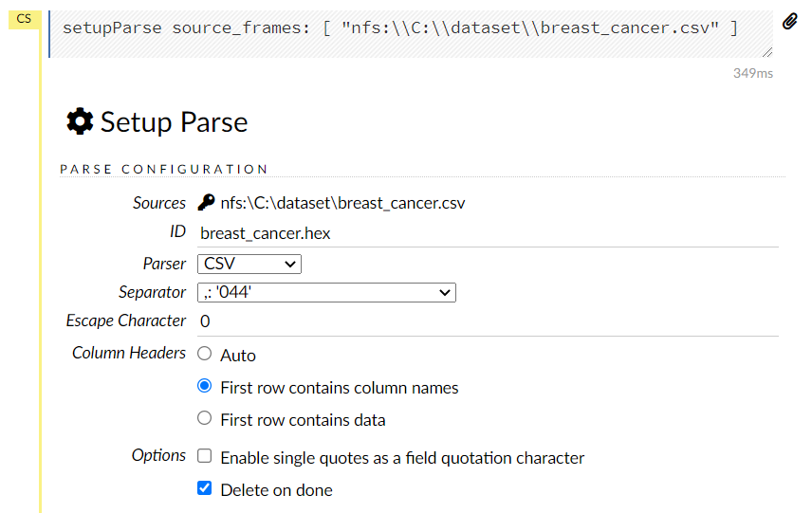
Task: Uncheck the Delete on done checkbox
Action: tap(204, 489)
